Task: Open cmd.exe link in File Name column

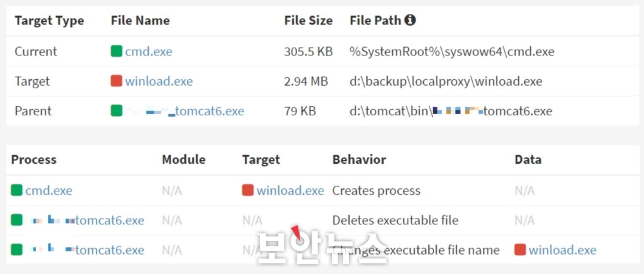Action: pos(149,52)
